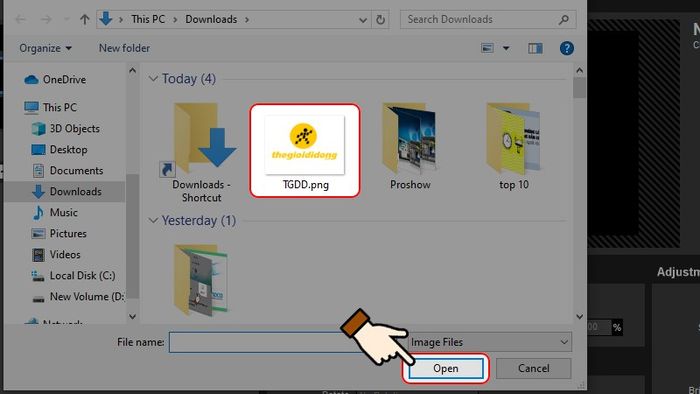The height and width of the screenshot is (394, 700).
Task: Select the TGDD.png image file
Action: pyautogui.click(x=305, y=150)
